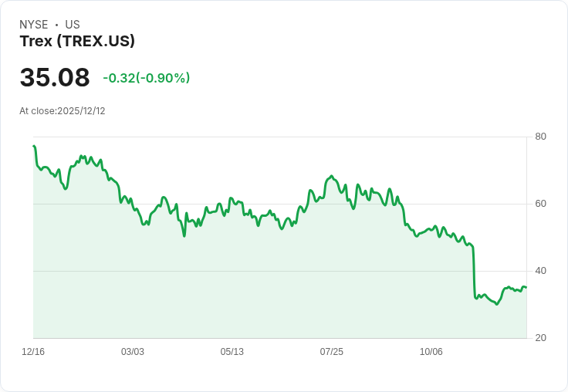Select the 05/13 date axis label

pyautogui.click(x=232, y=352)
